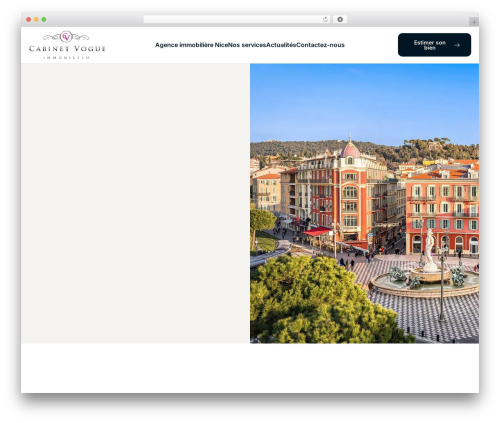Open the Nos services menu item
Screen dimensions: 500x423
[247, 45]
